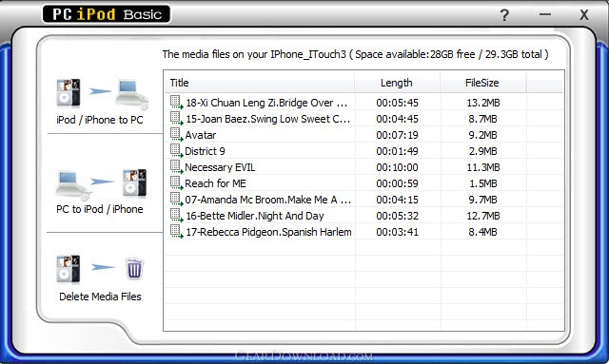Image resolution: width=609 pixels, height=364 pixels.
Task: Open help with the question mark button
Action: pos(504,15)
